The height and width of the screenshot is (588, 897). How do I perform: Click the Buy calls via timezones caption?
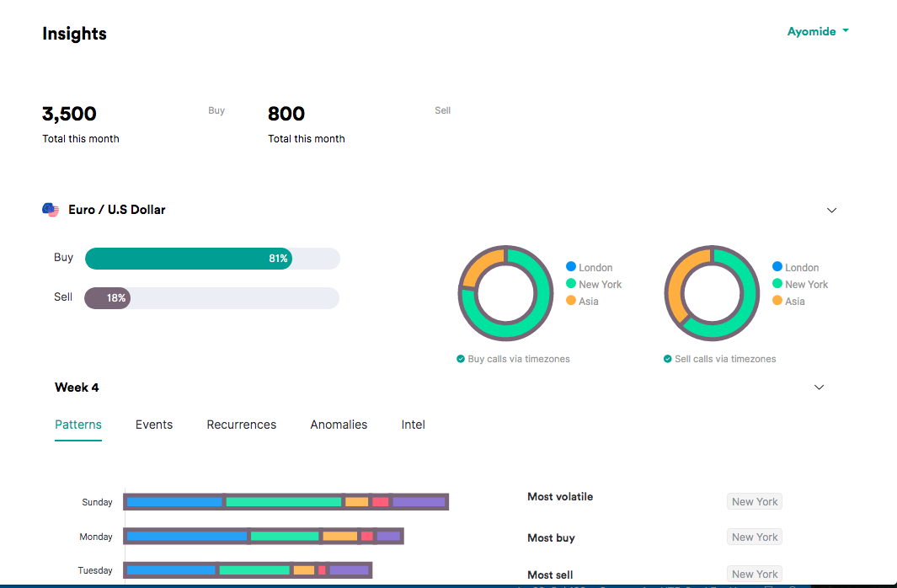coord(519,359)
